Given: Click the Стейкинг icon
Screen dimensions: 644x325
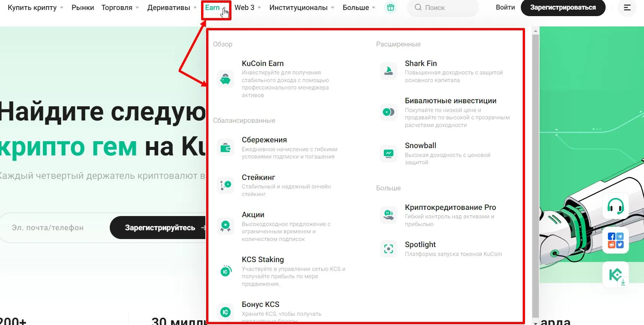Looking at the screenshot, I should coord(225,185).
